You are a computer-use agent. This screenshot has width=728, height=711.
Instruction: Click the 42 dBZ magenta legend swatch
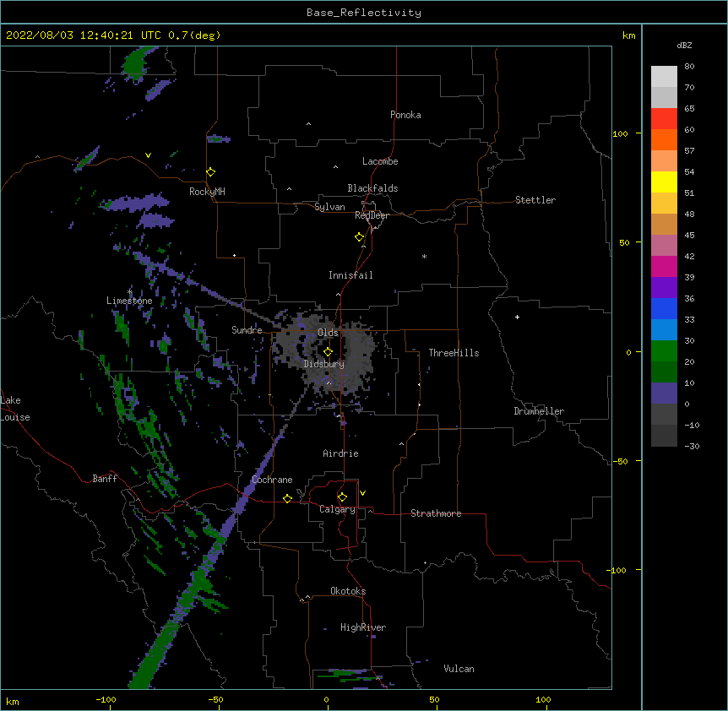[x=664, y=266]
